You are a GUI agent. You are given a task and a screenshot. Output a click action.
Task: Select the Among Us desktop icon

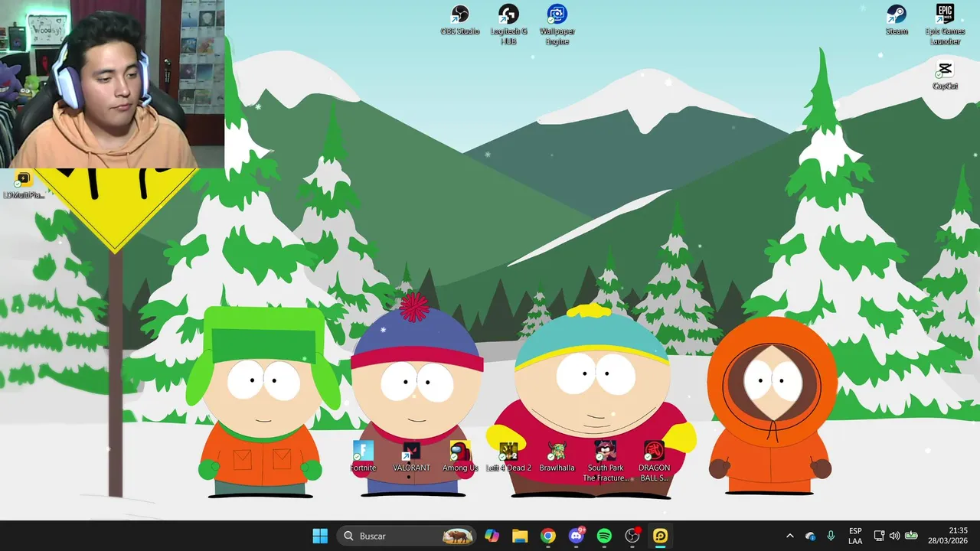(460, 457)
